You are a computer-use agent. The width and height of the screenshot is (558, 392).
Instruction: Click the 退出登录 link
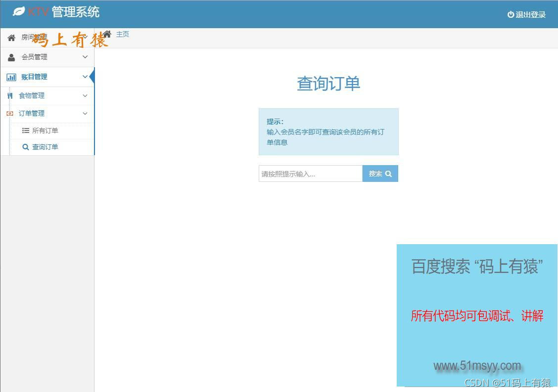[526, 15]
